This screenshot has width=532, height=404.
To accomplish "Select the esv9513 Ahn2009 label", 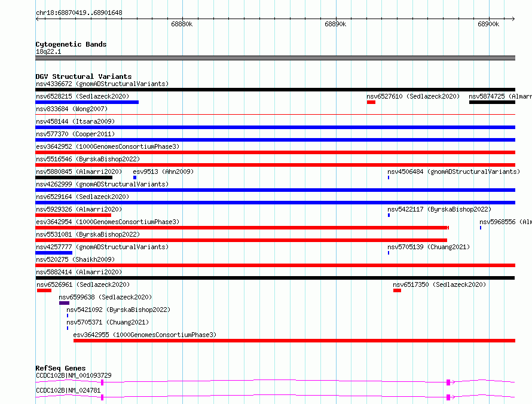I will 163,172.
